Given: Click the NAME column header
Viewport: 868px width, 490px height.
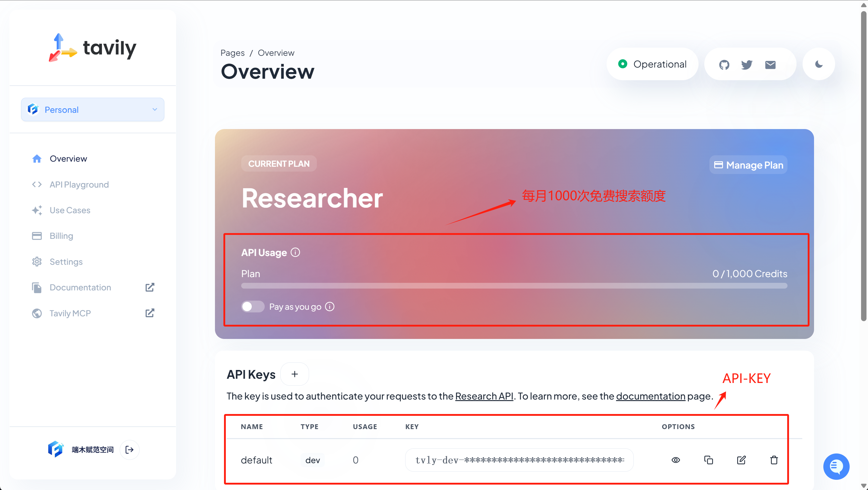Looking at the screenshot, I should point(252,427).
